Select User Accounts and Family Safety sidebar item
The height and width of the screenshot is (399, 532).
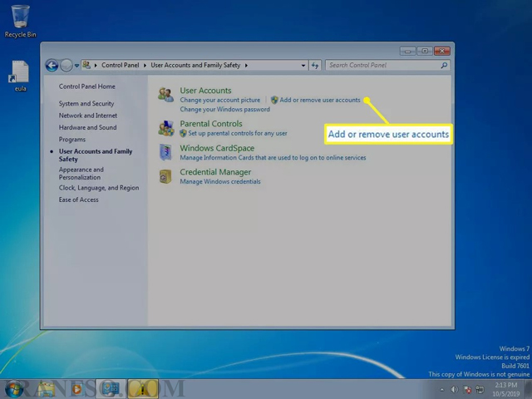(96, 155)
